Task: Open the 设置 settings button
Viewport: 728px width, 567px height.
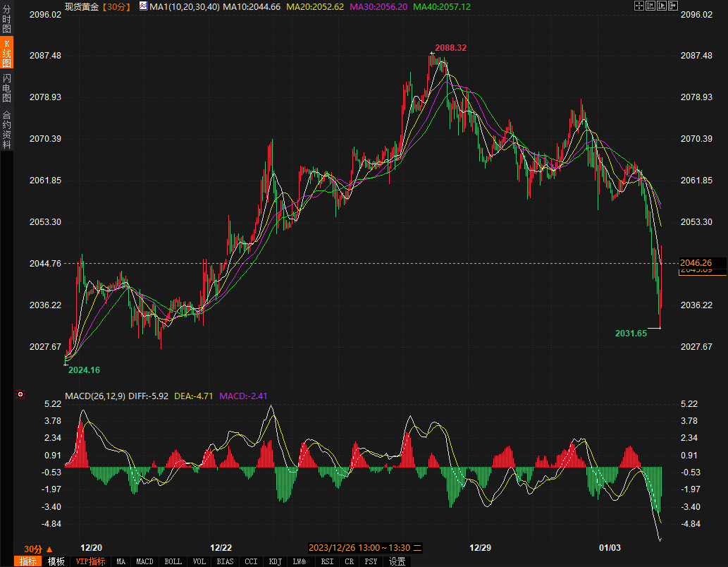Action: [x=397, y=561]
